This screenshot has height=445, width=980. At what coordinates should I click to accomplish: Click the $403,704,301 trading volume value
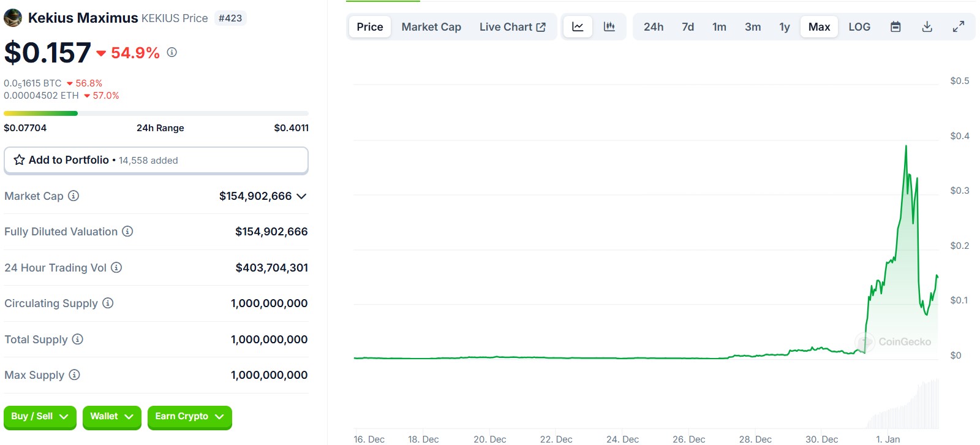tap(272, 268)
